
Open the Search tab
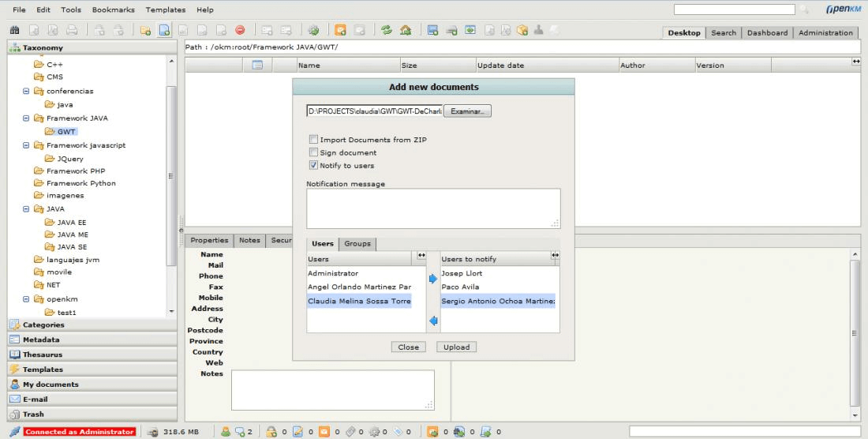(724, 32)
